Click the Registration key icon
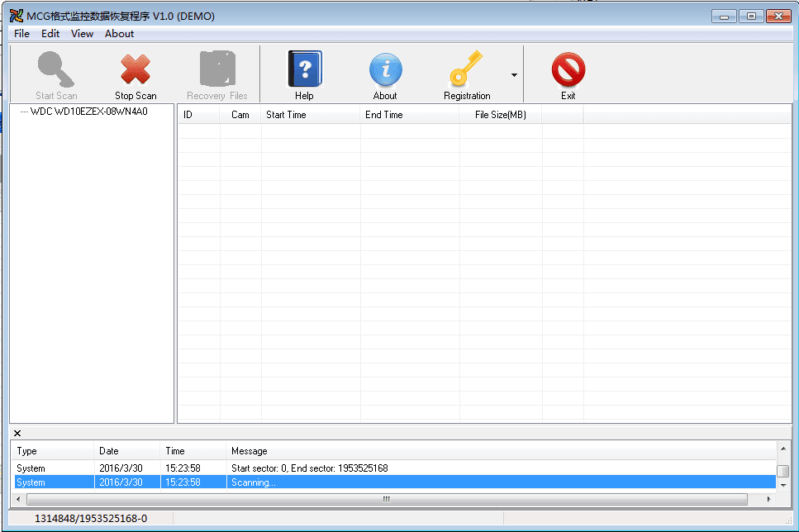The height and width of the screenshot is (532, 799). [x=467, y=69]
